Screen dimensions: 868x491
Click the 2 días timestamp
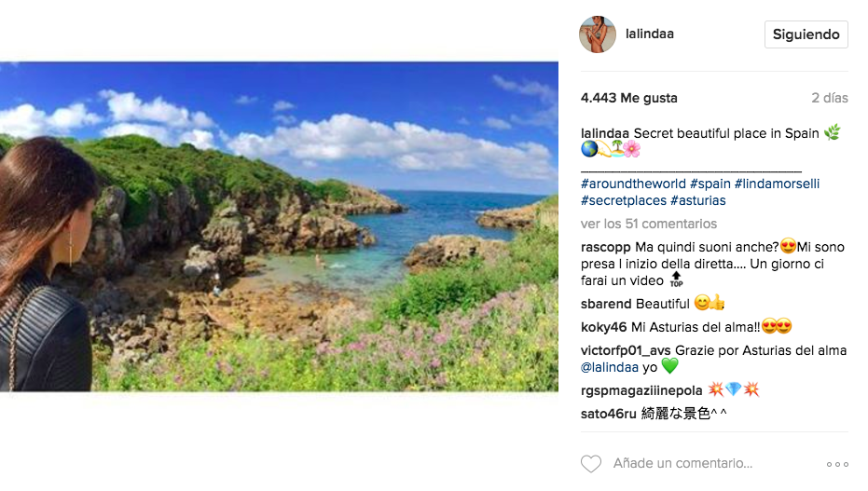(x=829, y=98)
